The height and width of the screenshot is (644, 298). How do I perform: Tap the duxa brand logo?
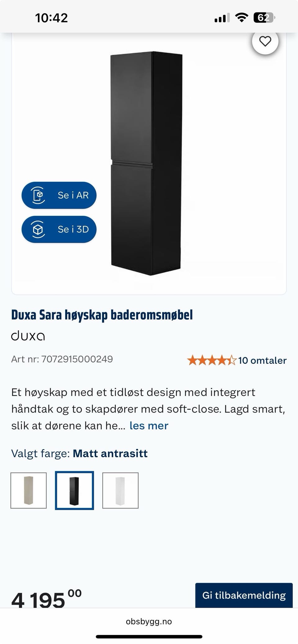click(28, 336)
